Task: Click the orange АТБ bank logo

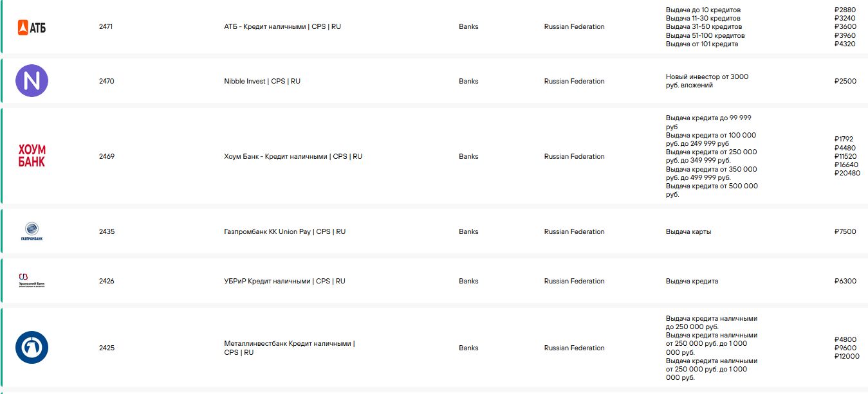Action: [32, 27]
